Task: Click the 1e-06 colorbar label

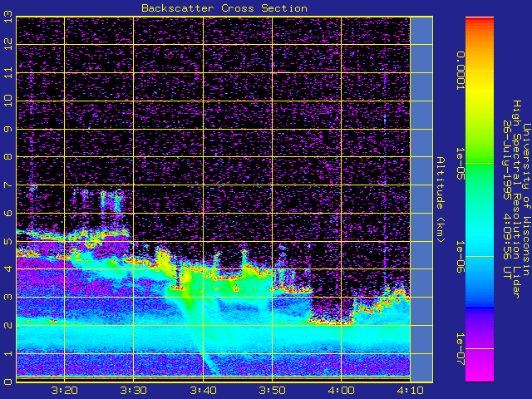Action: point(460,257)
